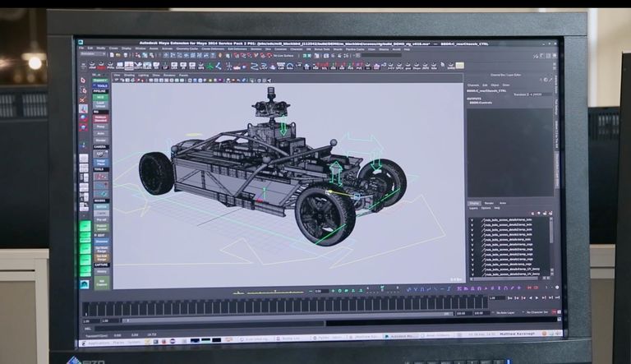Toggle visibility of the third display layer
The height and width of the screenshot is (364, 631).
click(x=471, y=232)
